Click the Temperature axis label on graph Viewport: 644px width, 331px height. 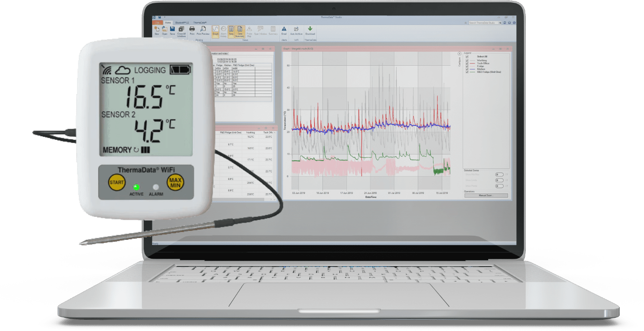click(x=285, y=121)
